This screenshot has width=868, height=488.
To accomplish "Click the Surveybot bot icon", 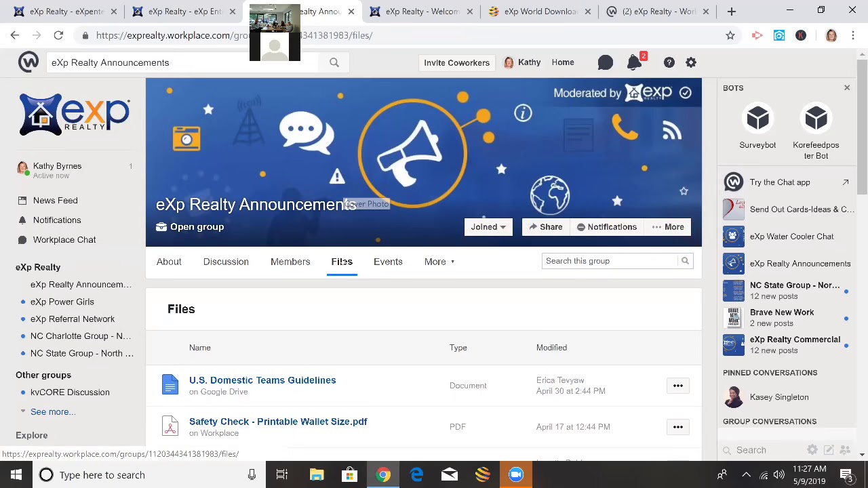I will [757, 119].
